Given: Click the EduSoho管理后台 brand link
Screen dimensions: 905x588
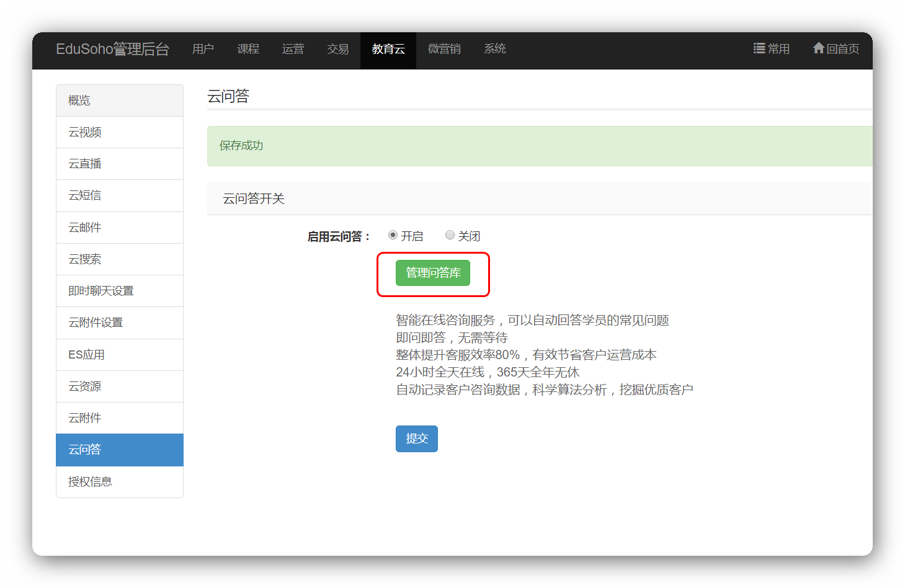Looking at the screenshot, I should click(112, 49).
